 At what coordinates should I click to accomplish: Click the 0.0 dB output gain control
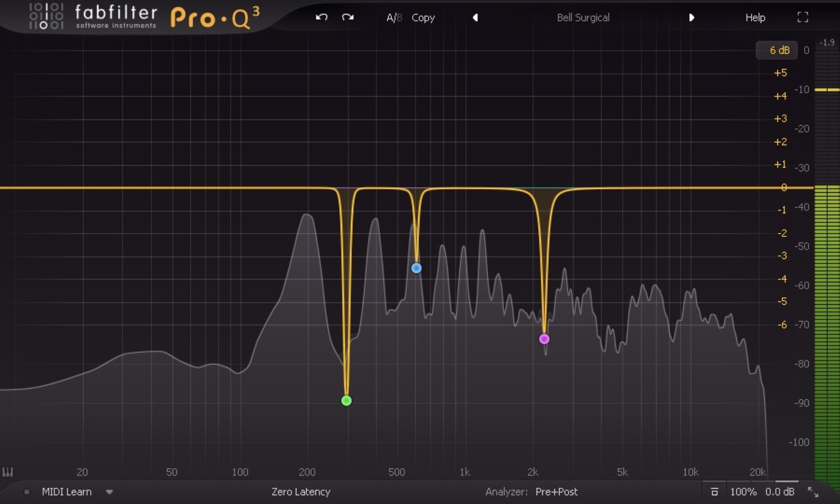[780, 492]
